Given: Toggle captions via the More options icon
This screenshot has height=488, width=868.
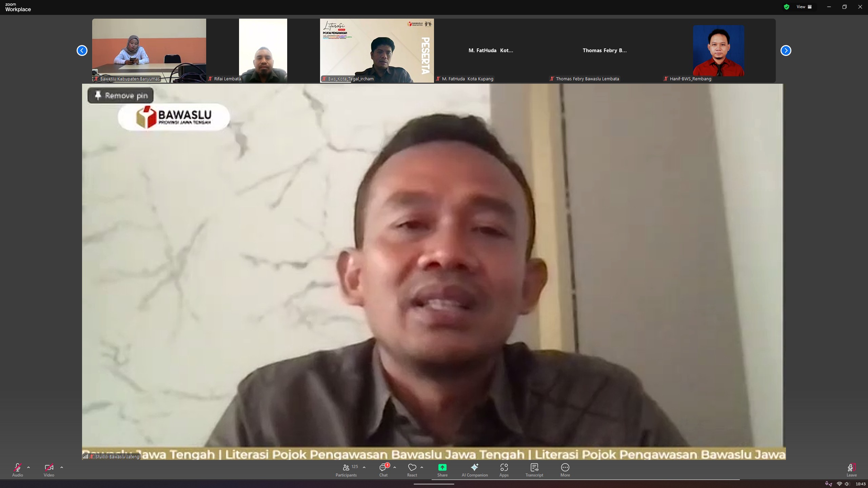Looking at the screenshot, I should coord(565,467).
